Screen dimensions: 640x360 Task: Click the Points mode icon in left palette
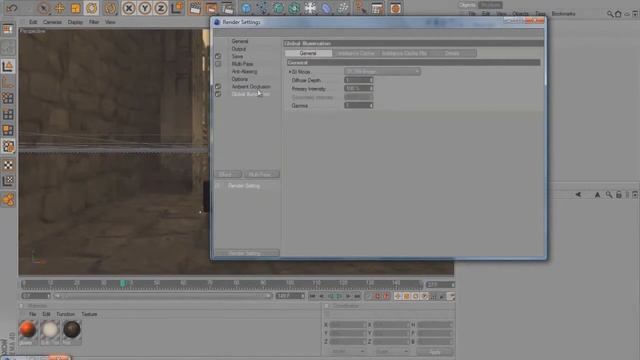[x=8, y=98]
